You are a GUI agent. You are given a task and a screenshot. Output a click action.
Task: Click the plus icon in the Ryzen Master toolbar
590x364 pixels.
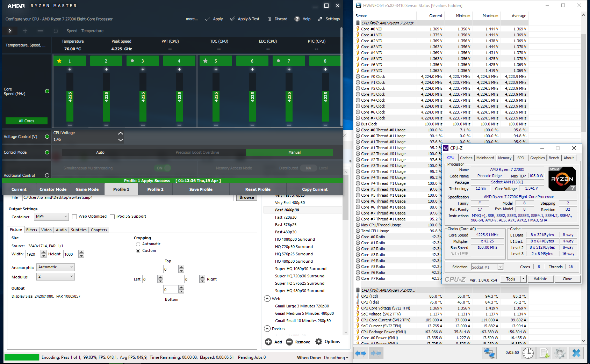point(25,31)
